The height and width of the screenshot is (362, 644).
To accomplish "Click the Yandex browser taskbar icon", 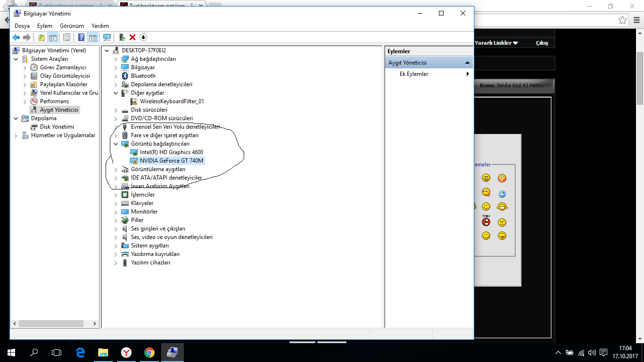I will tap(126, 353).
